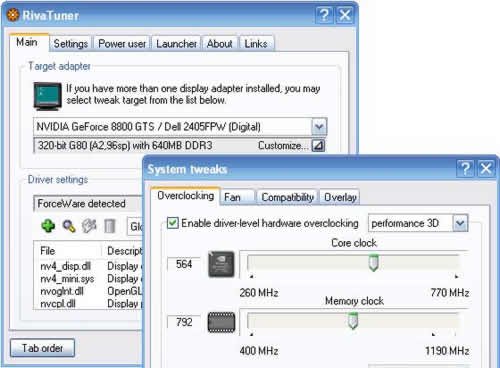
Task: Close the System tweaks dialog
Action: 486,169
